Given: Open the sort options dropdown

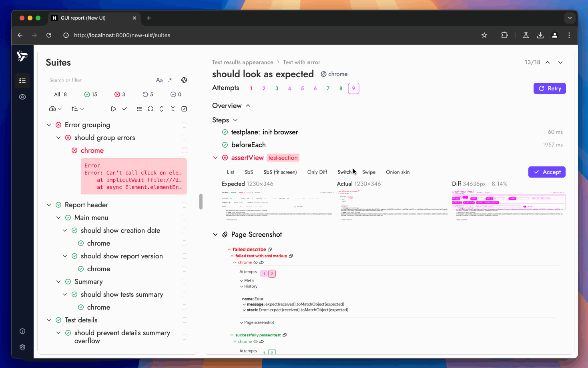Looking at the screenshot, I should [x=78, y=109].
